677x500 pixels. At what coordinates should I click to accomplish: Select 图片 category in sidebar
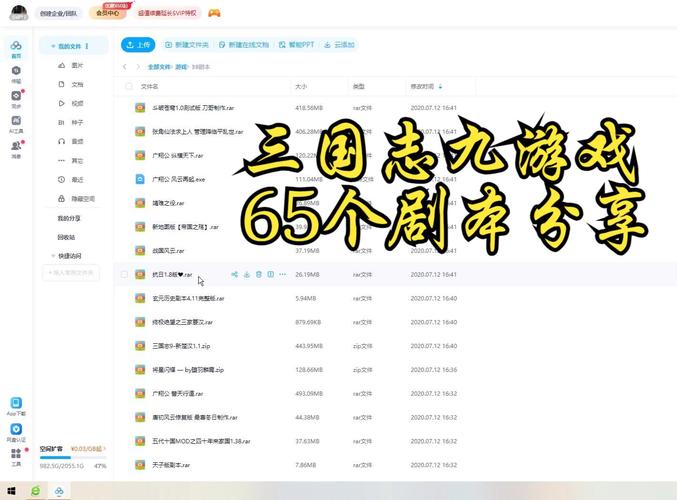pos(70,65)
